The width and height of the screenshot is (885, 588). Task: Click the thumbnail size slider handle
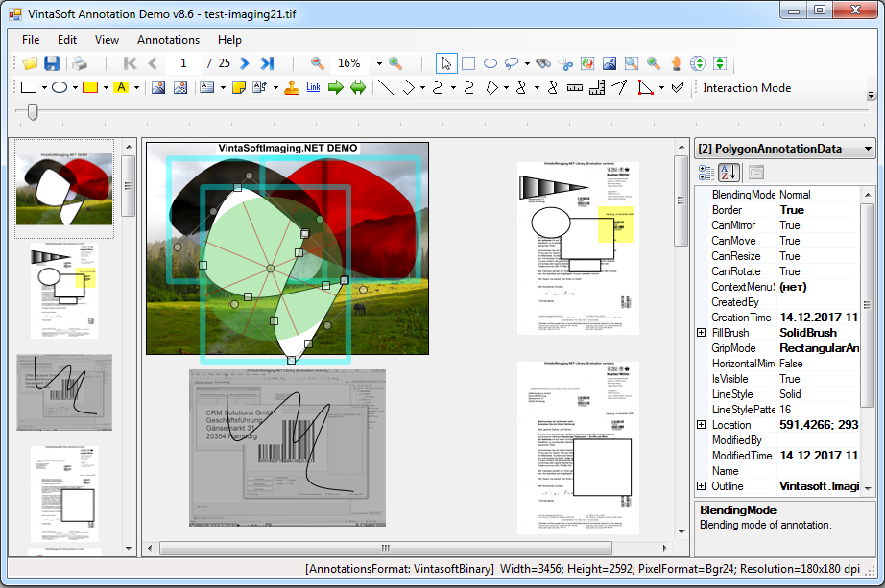coord(33,111)
